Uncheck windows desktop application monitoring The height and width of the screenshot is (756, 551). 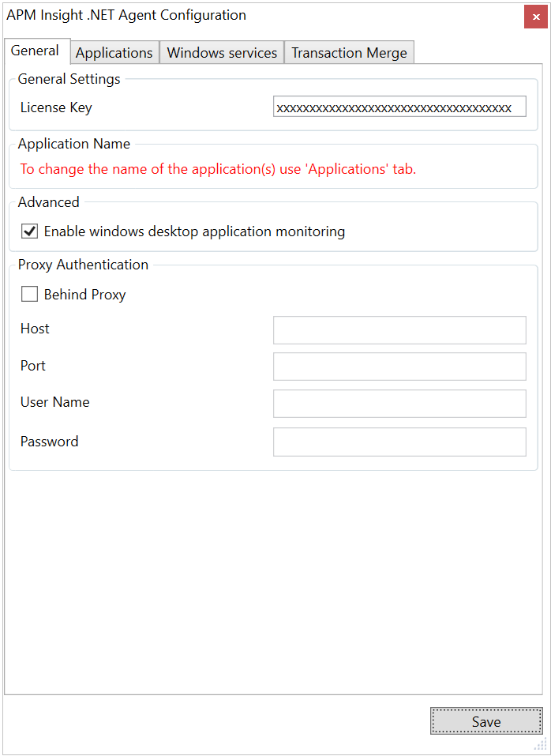pos(29,231)
